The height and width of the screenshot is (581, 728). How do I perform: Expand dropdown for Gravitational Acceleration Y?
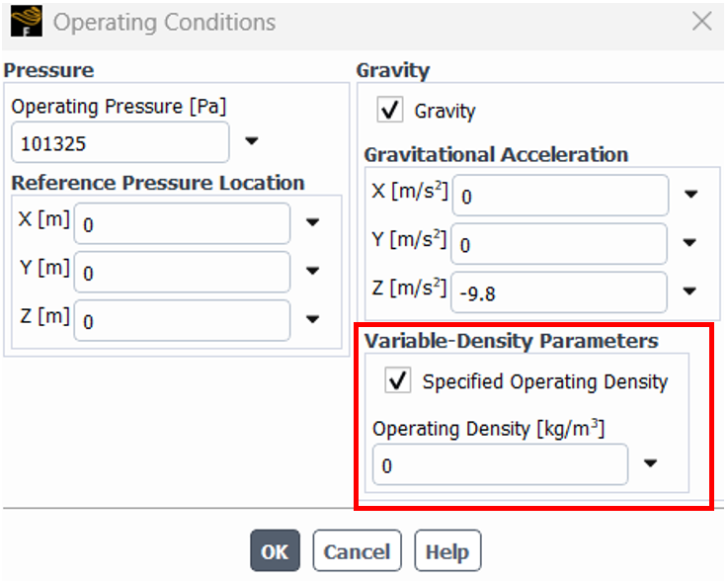[x=689, y=242]
